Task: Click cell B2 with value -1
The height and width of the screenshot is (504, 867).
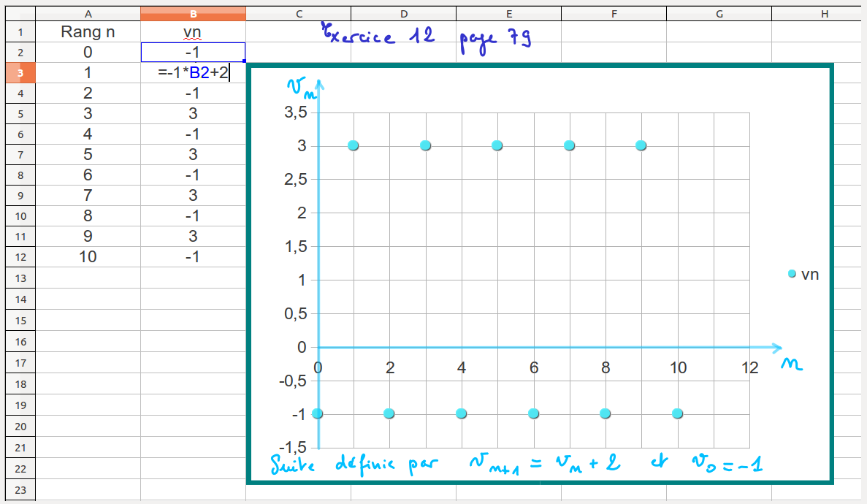Action: 193,53
